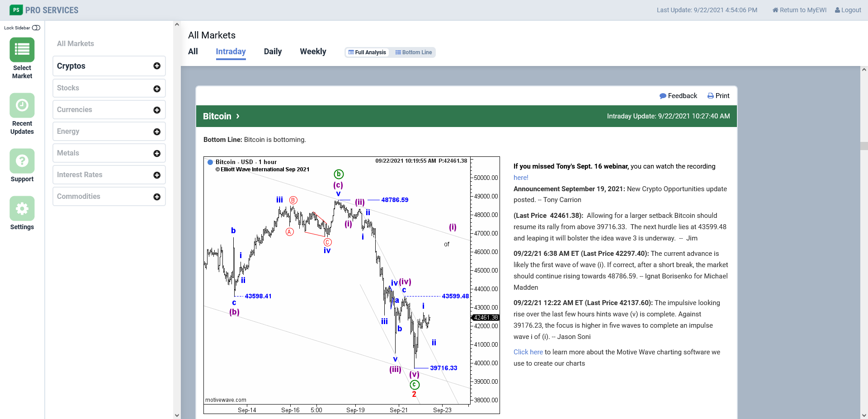The width and height of the screenshot is (868, 419).
Task: Switch to the Intraday tab
Action: (231, 52)
